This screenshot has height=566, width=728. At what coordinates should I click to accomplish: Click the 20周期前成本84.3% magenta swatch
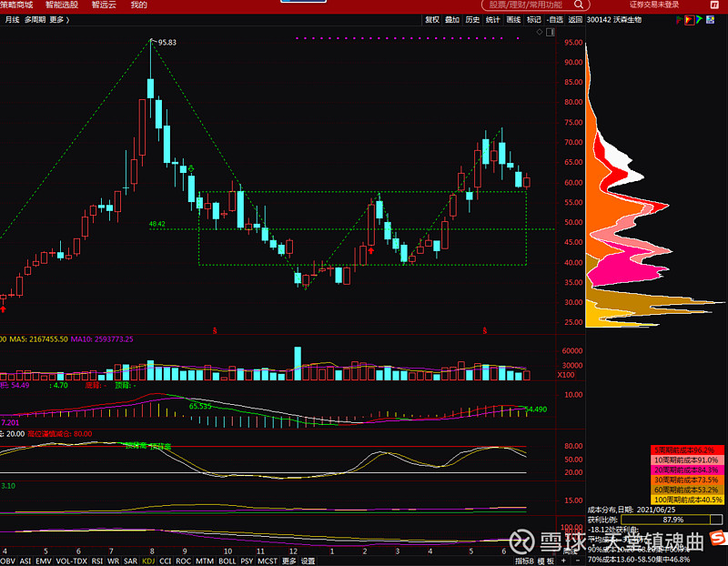(x=687, y=470)
